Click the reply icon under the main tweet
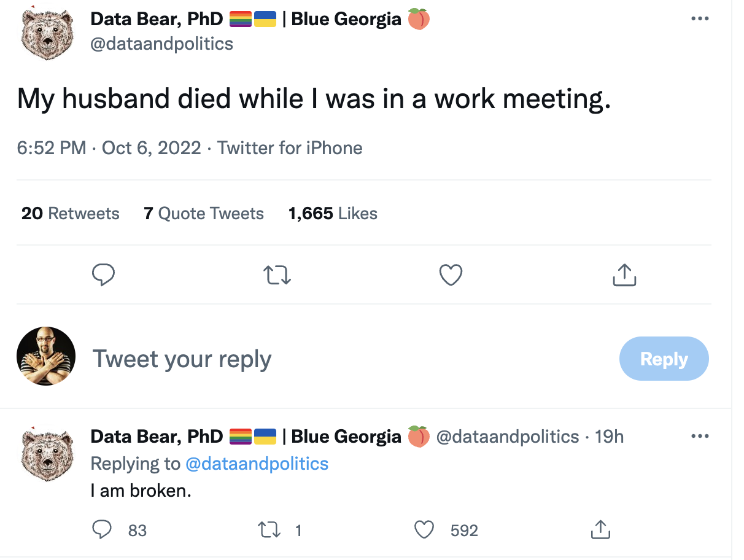The image size is (744, 560). click(x=103, y=275)
